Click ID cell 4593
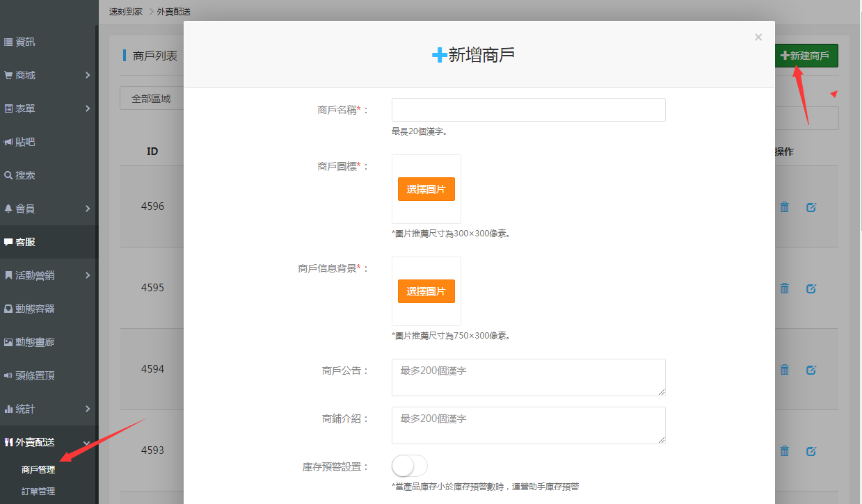Viewport: 862px width, 504px height. click(152, 450)
